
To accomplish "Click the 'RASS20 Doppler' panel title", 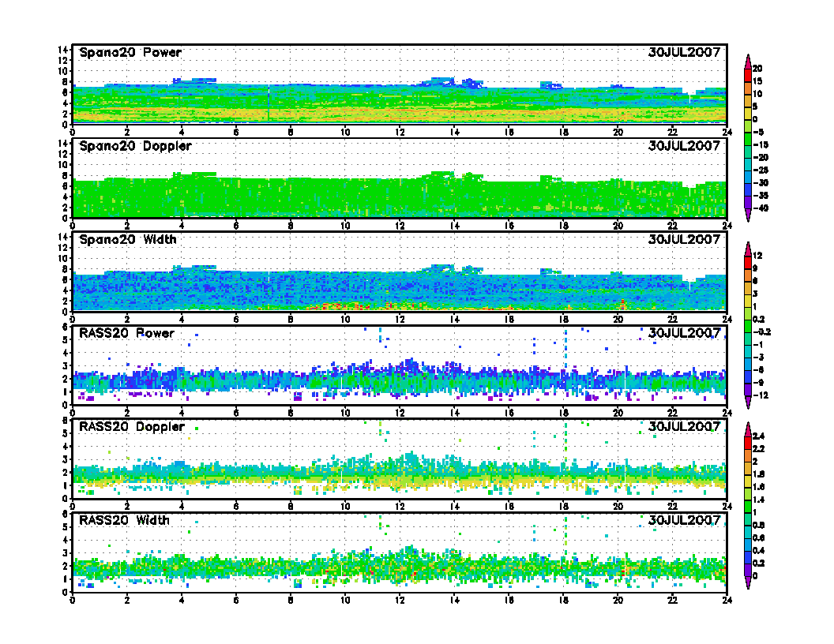I will (x=132, y=427).
